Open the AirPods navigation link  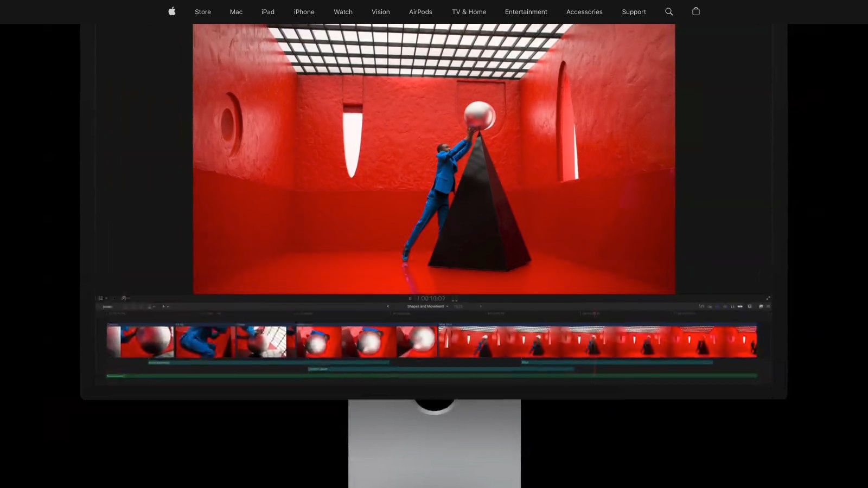pyautogui.click(x=420, y=11)
